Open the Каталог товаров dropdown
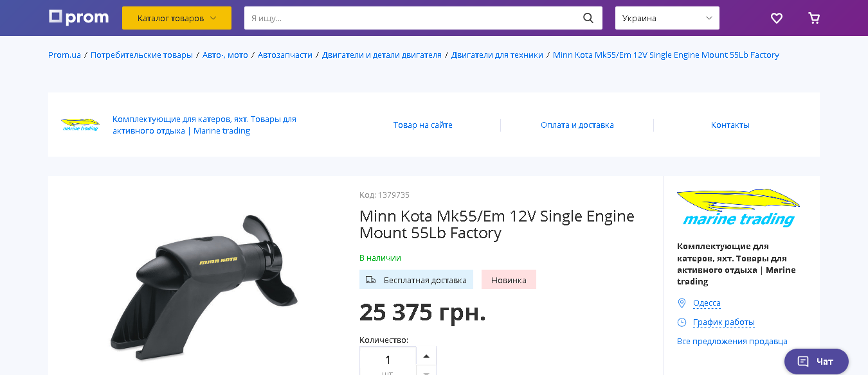The height and width of the screenshot is (375, 868). [x=177, y=18]
